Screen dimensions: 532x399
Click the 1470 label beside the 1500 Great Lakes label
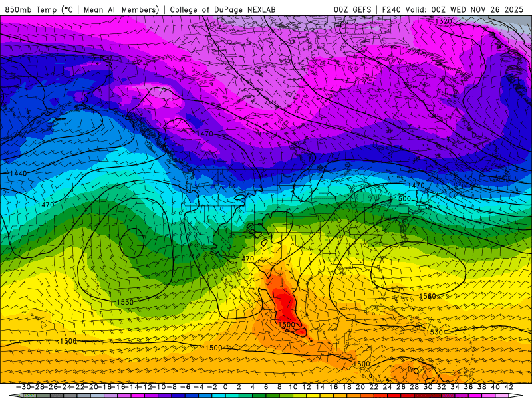click(416, 186)
